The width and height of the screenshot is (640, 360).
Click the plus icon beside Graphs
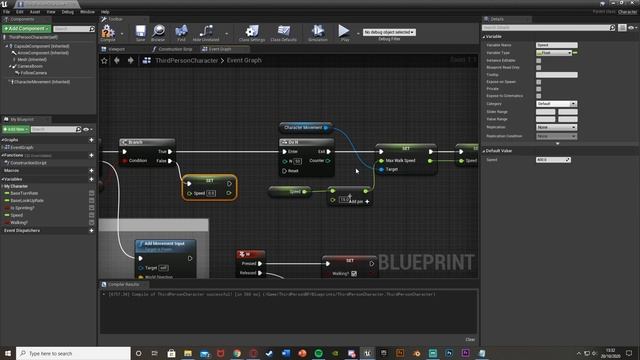pyautogui.click(x=91, y=140)
